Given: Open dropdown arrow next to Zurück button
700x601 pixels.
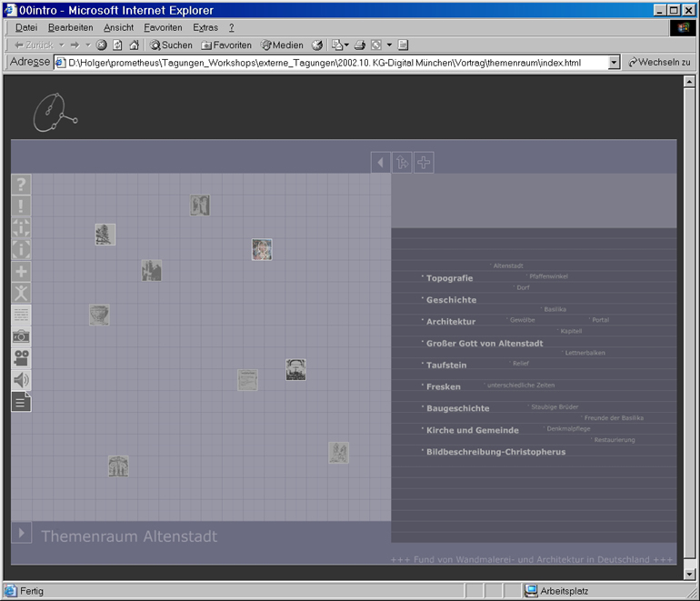Looking at the screenshot, I should tap(62, 45).
